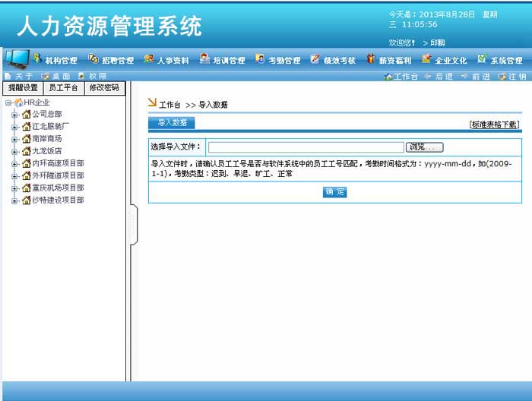
Task: Click the import file path input field
Action: (x=306, y=147)
